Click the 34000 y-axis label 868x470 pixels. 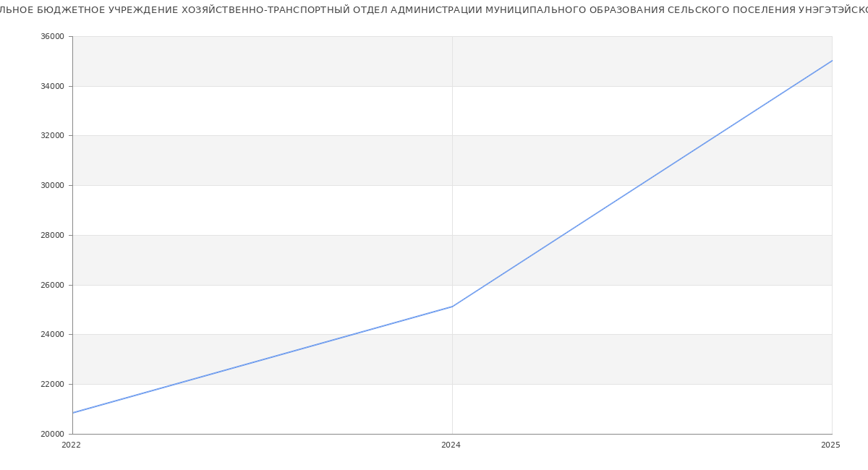[x=51, y=86]
